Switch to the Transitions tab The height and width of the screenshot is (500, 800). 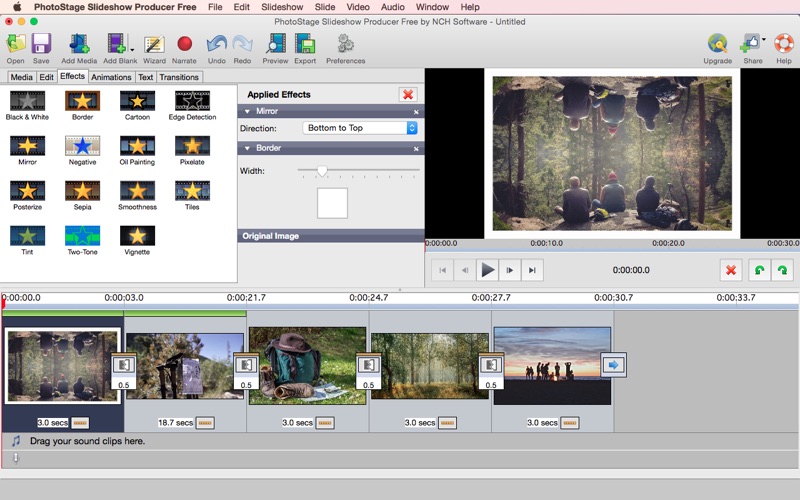pos(179,77)
